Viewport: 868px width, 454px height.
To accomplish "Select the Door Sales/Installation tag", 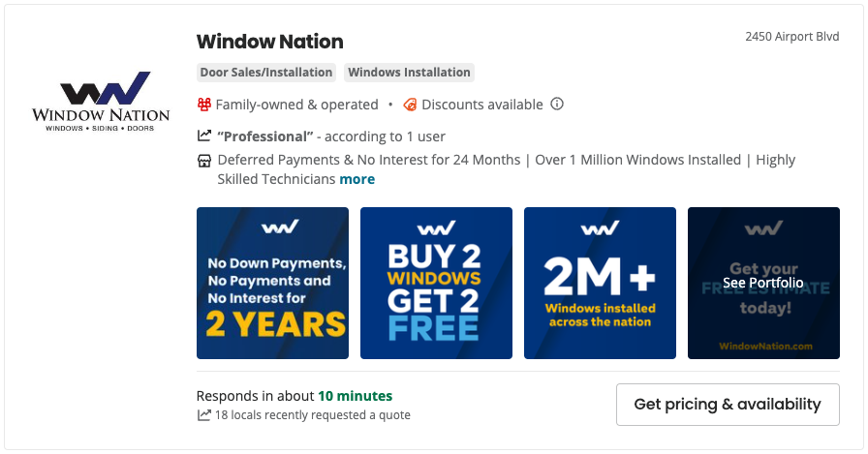I will point(266,73).
